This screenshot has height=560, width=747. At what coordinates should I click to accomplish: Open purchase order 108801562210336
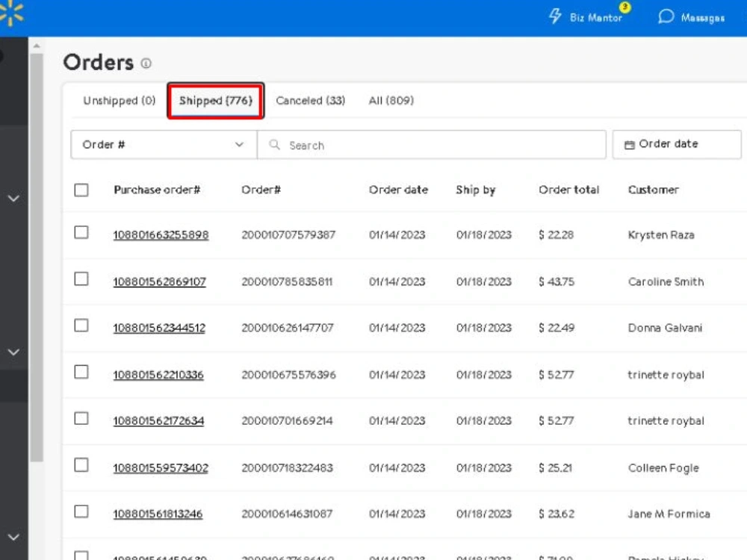(x=158, y=376)
